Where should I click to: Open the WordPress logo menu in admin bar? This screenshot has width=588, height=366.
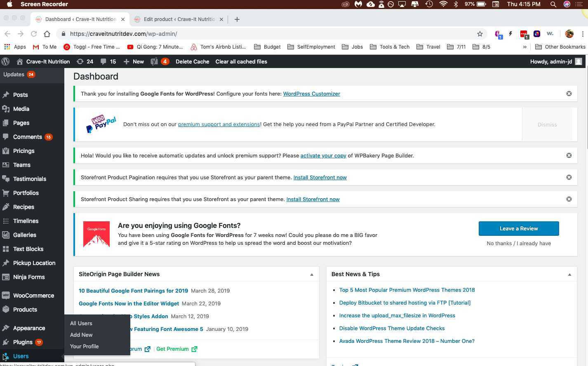tap(5, 61)
